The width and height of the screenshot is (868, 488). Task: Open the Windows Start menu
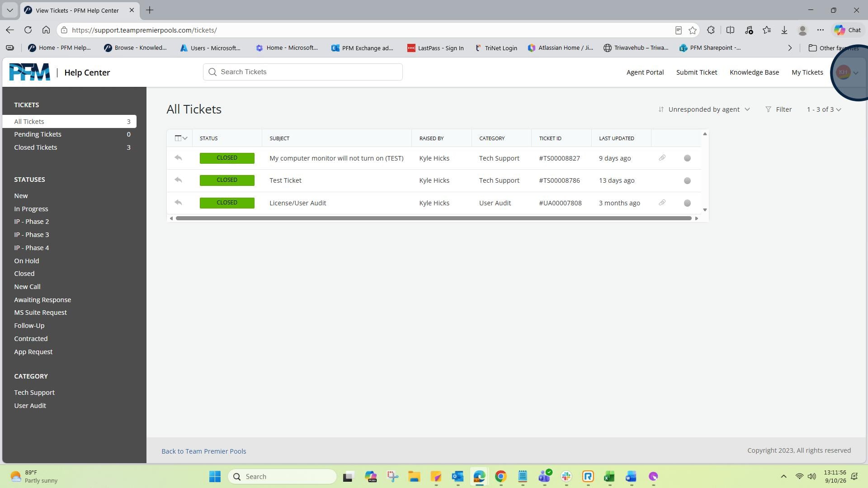coord(215,476)
